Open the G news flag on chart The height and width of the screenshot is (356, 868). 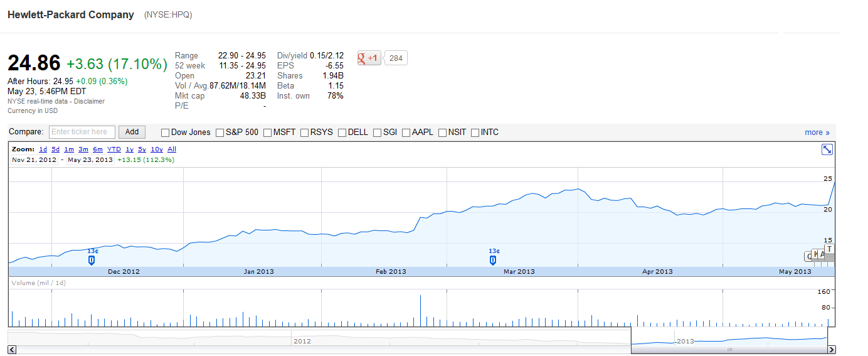pyautogui.click(x=807, y=256)
